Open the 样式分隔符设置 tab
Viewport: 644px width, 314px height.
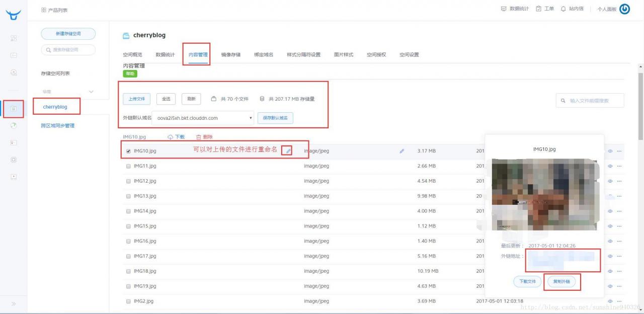[303, 55]
